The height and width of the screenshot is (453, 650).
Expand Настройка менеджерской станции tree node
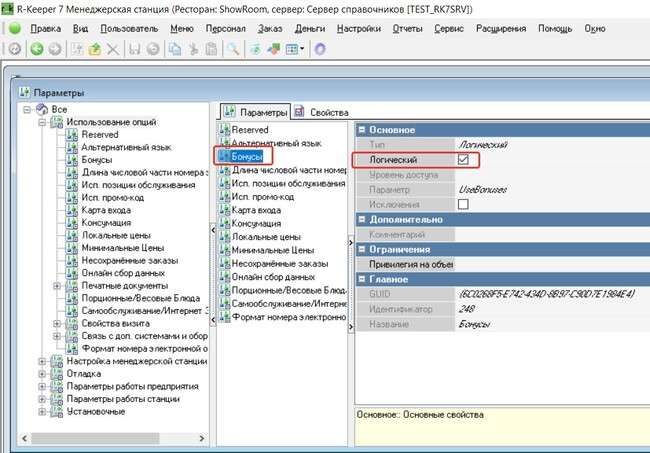(x=42, y=361)
